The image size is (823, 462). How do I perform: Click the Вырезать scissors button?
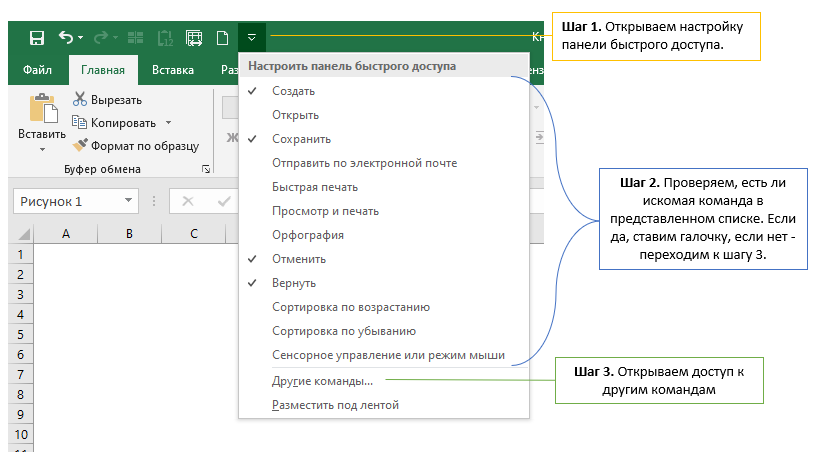point(108,99)
